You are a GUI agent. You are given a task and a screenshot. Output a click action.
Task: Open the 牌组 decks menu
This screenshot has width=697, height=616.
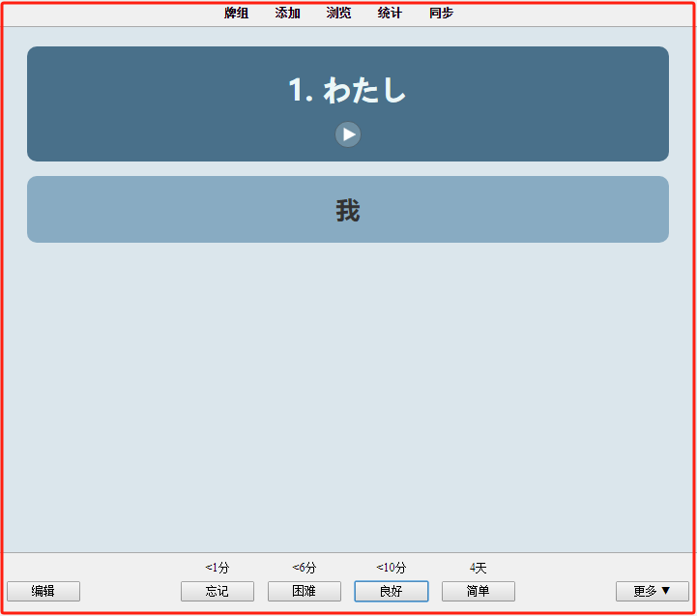pos(236,13)
